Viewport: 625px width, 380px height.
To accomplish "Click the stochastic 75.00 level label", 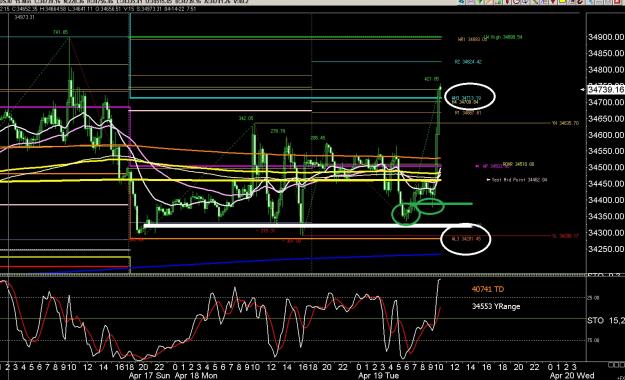I will point(593,341).
